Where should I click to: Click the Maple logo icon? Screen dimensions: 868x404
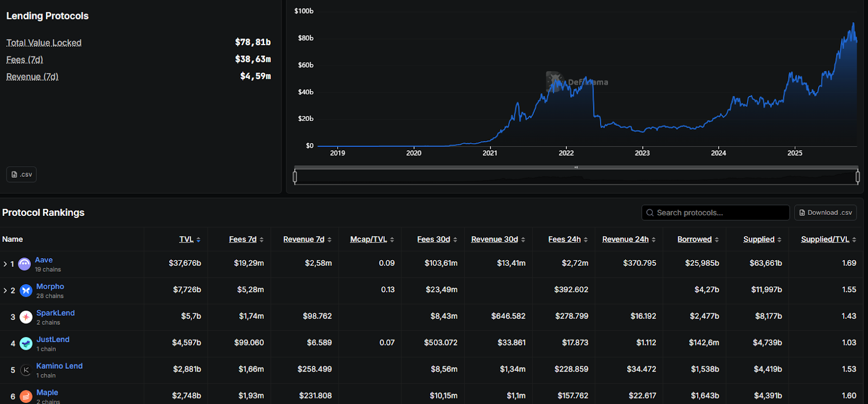tap(26, 396)
